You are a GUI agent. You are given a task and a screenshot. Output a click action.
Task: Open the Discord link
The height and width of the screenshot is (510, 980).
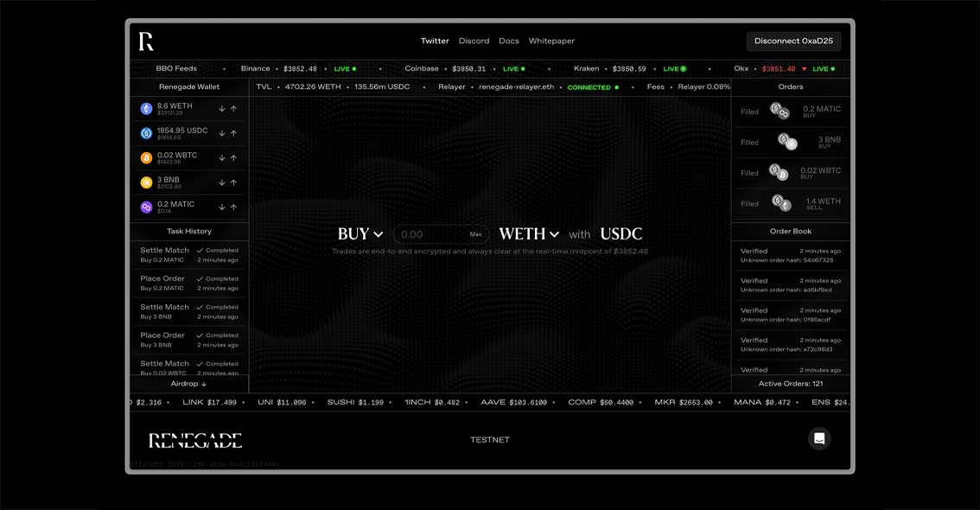pos(474,41)
